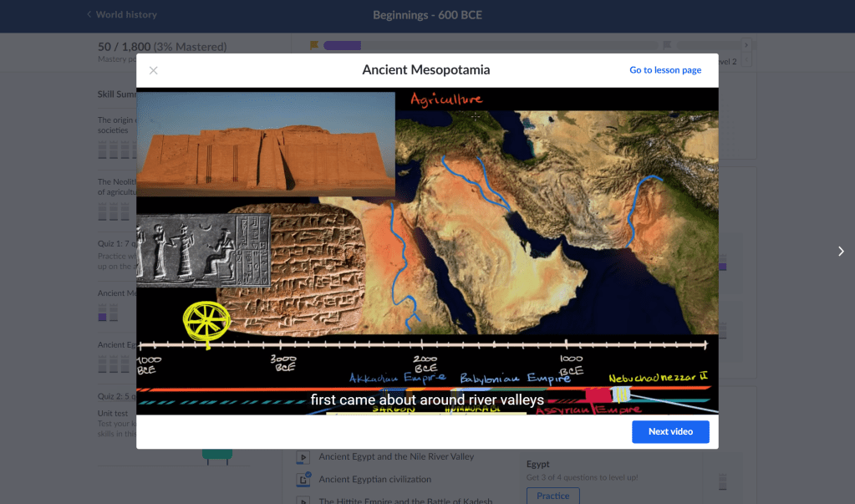Image resolution: width=855 pixels, height=504 pixels.
Task: Click the yellow flag mastery icon
Action: point(314,45)
